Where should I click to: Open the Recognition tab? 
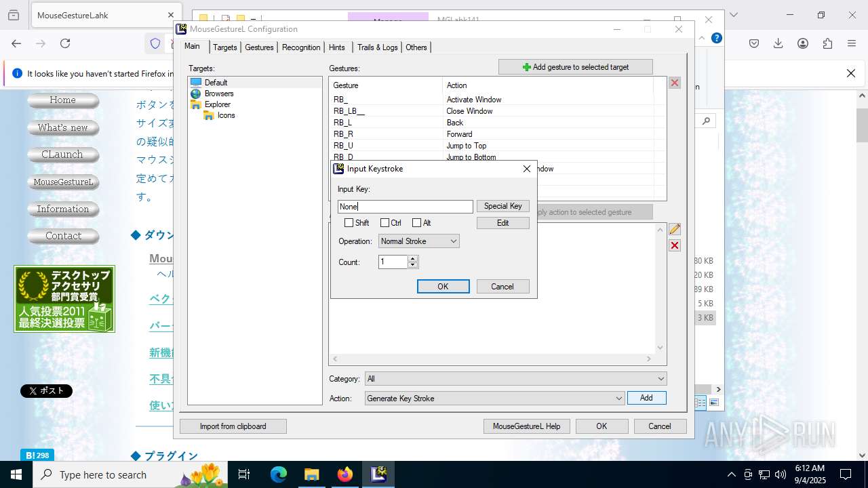click(300, 47)
